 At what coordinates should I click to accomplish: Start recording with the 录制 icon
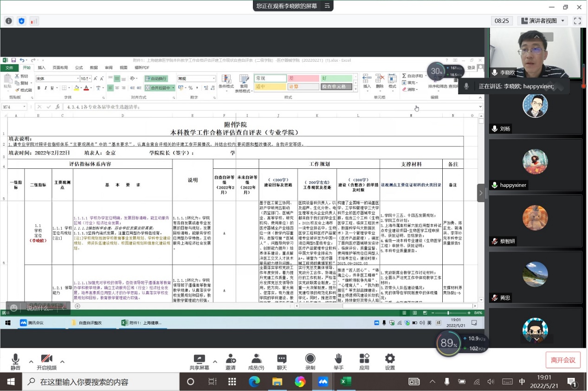[x=310, y=361]
